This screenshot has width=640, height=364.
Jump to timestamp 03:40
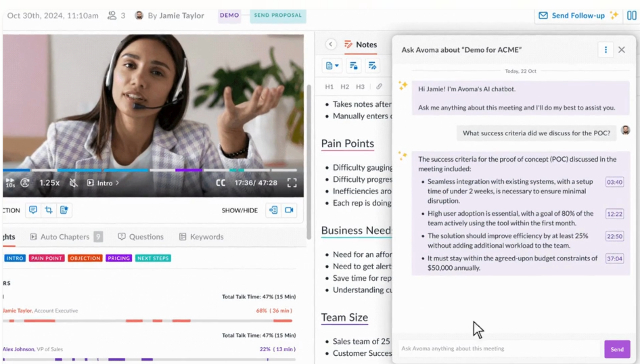[x=614, y=182]
